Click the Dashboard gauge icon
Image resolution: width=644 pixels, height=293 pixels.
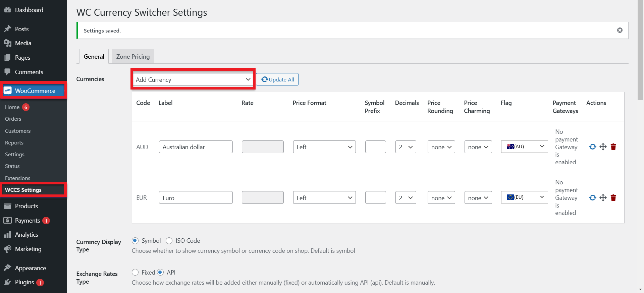coord(7,10)
